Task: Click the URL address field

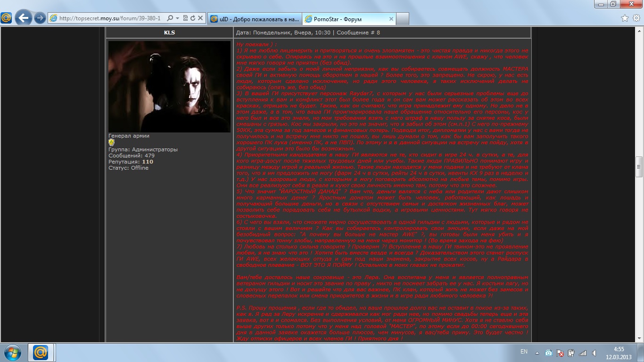Action: point(111,18)
